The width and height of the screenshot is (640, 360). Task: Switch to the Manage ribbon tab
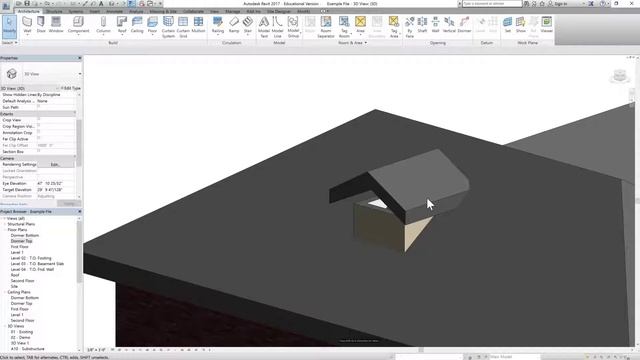coord(233,11)
